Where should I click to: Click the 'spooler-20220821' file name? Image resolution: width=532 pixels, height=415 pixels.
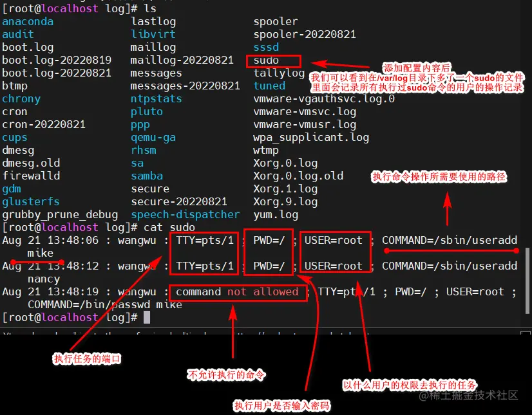tap(305, 34)
